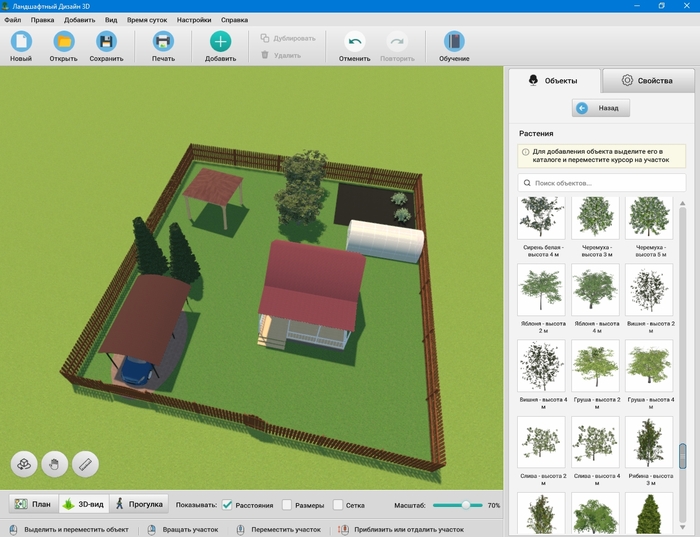This screenshot has height=537, width=700.
Task: Open the Вид menu
Action: 111,20
